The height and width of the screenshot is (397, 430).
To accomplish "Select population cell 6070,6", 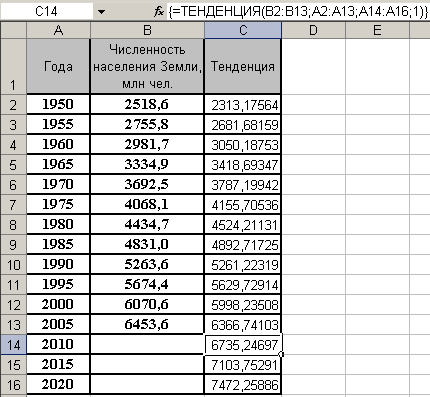I will [x=147, y=305].
